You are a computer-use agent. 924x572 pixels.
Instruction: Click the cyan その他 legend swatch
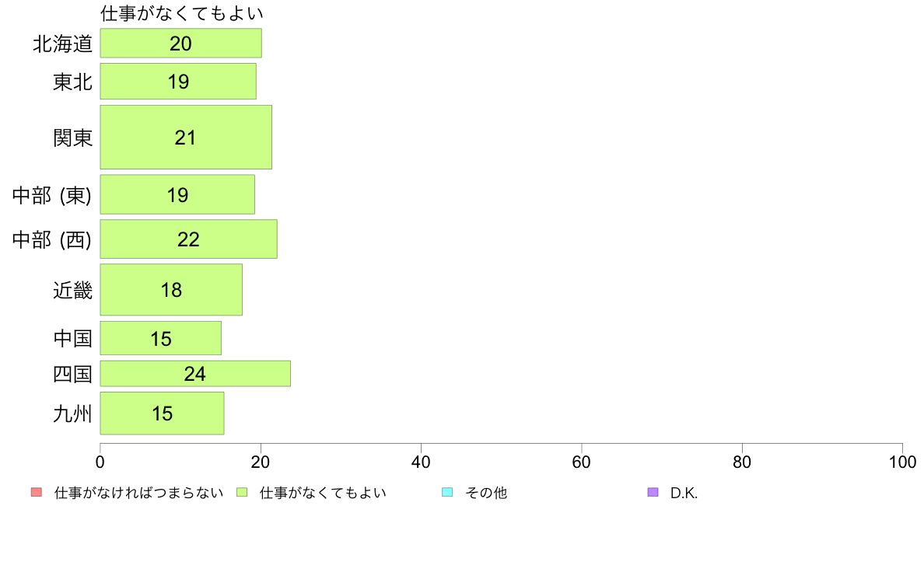447,493
